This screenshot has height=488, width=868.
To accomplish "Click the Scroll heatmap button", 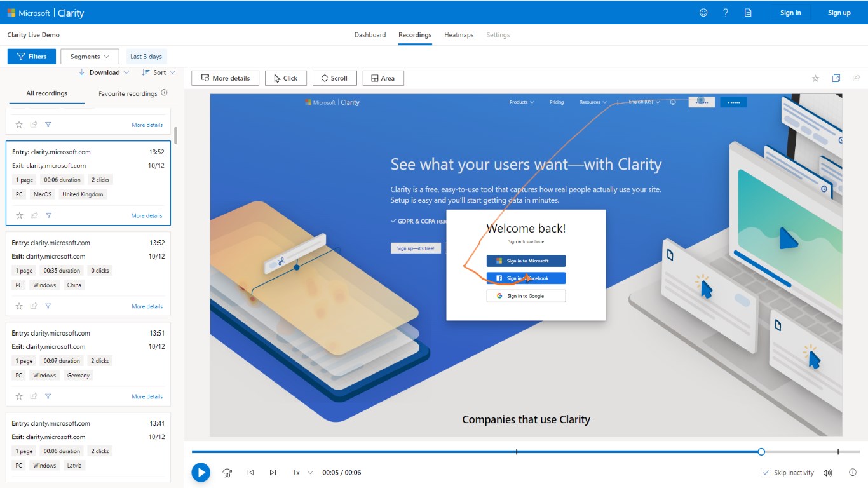I will pos(335,78).
